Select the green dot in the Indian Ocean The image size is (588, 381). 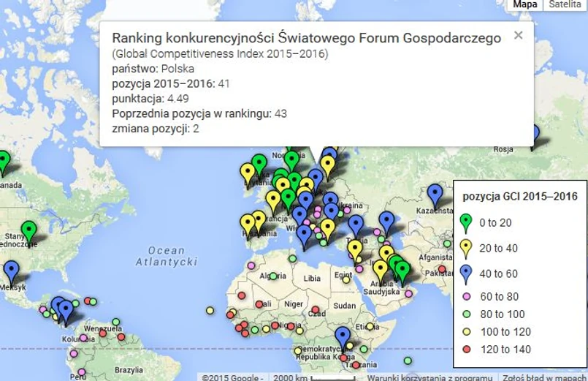(408, 361)
